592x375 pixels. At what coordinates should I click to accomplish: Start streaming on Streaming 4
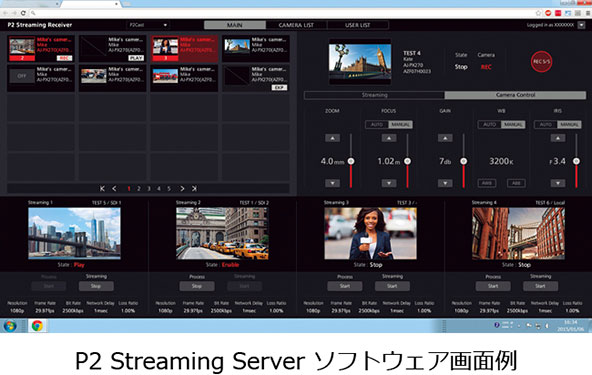pos(540,286)
